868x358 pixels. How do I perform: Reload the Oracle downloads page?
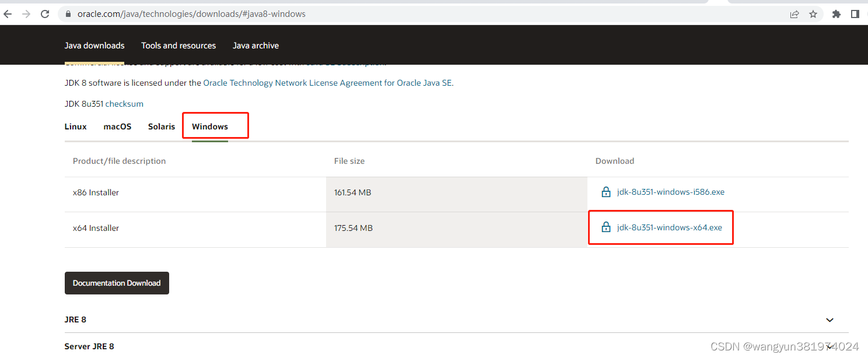(x=45, y=14)
